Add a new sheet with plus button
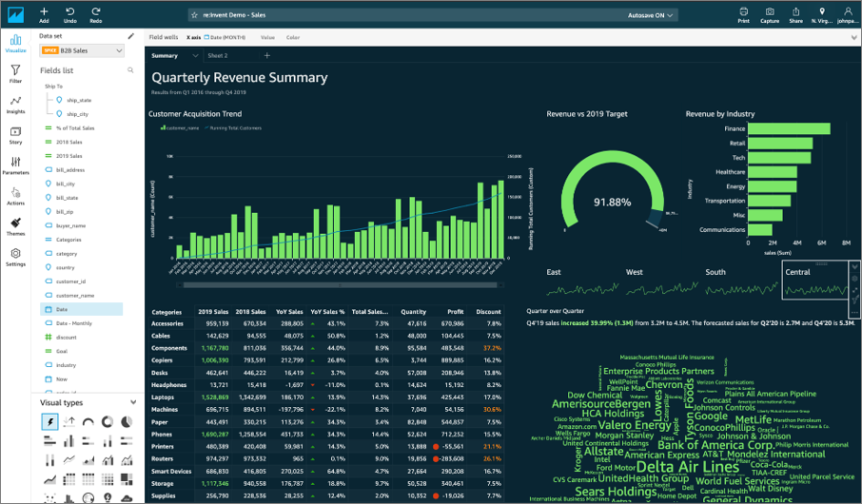862x504 pixels. coord(266,56)
